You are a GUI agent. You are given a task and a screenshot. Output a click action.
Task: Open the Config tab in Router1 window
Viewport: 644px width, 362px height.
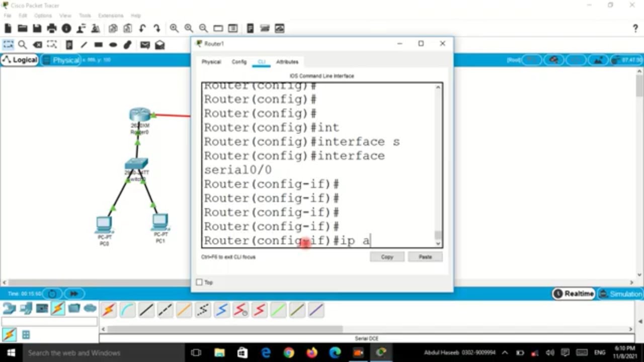(x=239, y=62)
